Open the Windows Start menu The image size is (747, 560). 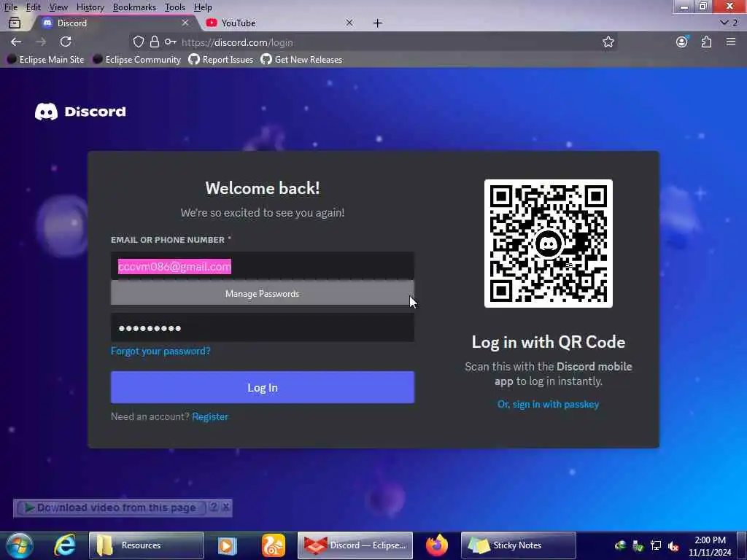tap(20, 545)
